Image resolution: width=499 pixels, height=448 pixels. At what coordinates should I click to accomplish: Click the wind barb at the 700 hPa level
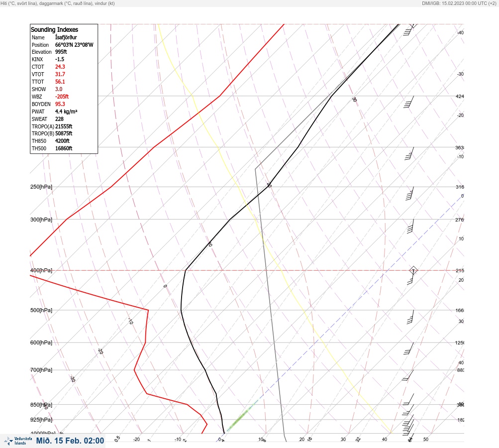pyautogui.click(x=408, y=375)
